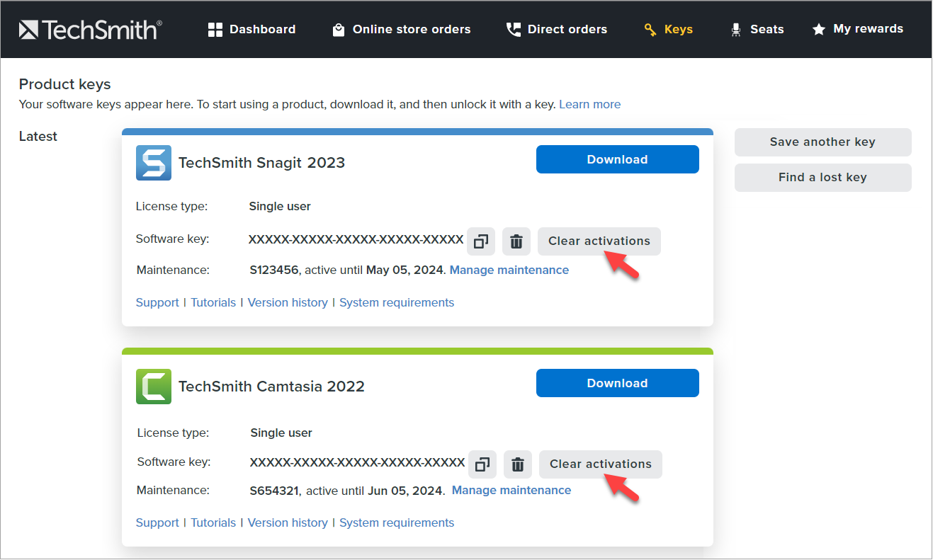Viewport: 933px width, 560px height.
Task: Go to Online store orders
Action: [401, 29]
